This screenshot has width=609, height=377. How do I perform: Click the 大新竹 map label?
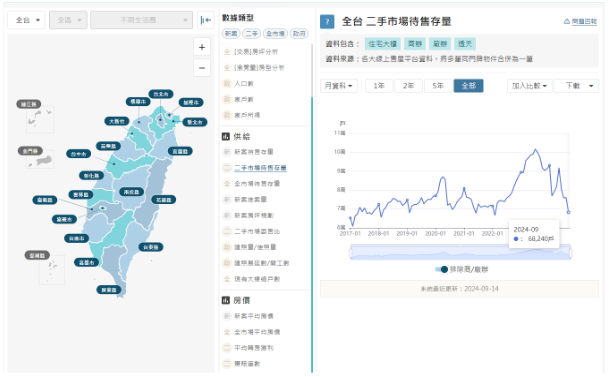pos(117,121)
